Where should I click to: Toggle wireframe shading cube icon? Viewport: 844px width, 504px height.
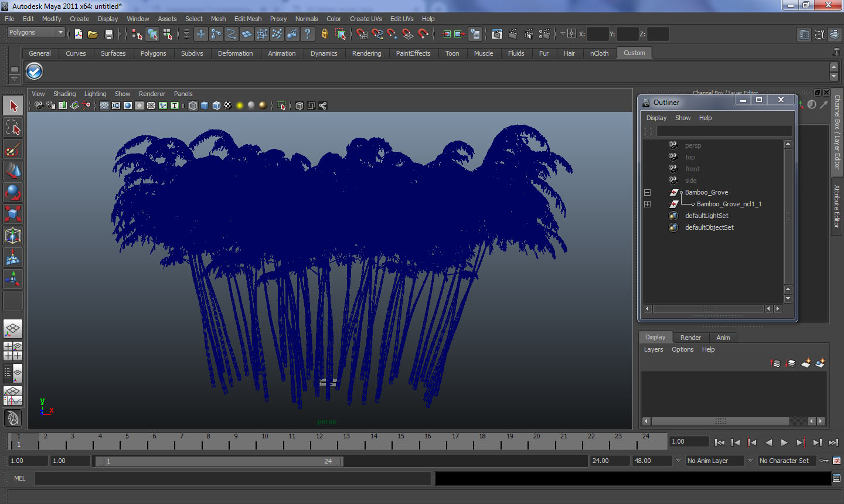pyautogui.click(x=193, y=105)
